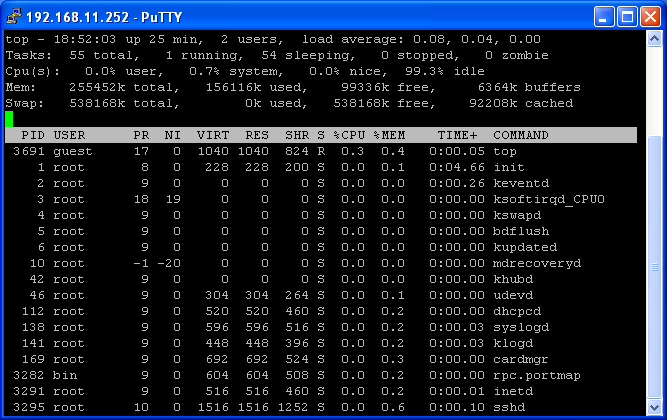This screenshot has height=420, width=667.
Task: Click the scrollbar down arrow
Action: [x=655, y=408]
